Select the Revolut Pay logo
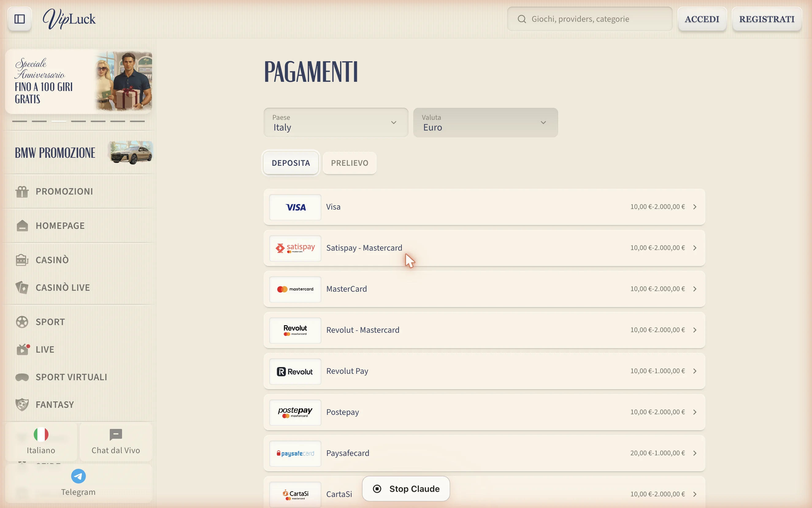 (x=295, y=372)
